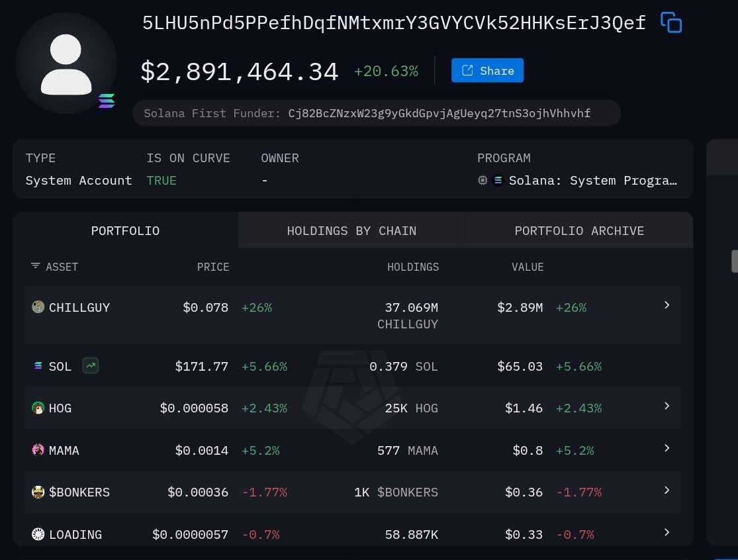The image size is (738, 560).
Task: Click the 25K HOG holdings
Action: tap(411, 408)
